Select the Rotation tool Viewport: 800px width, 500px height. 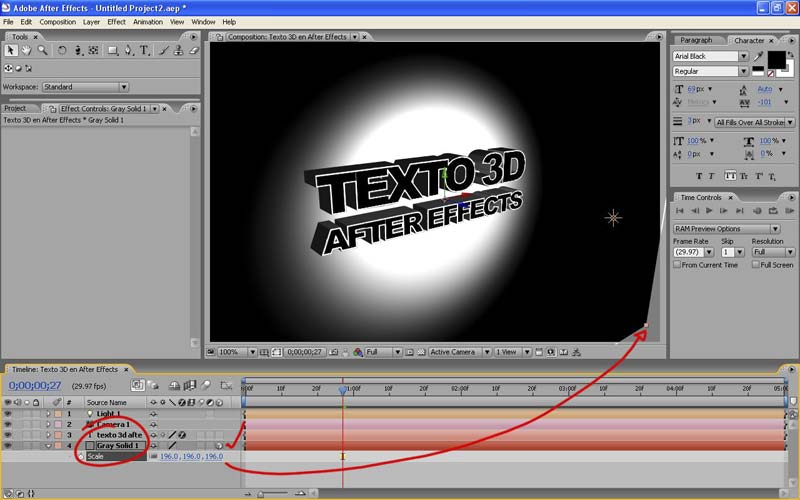click(x=62, y=51)
